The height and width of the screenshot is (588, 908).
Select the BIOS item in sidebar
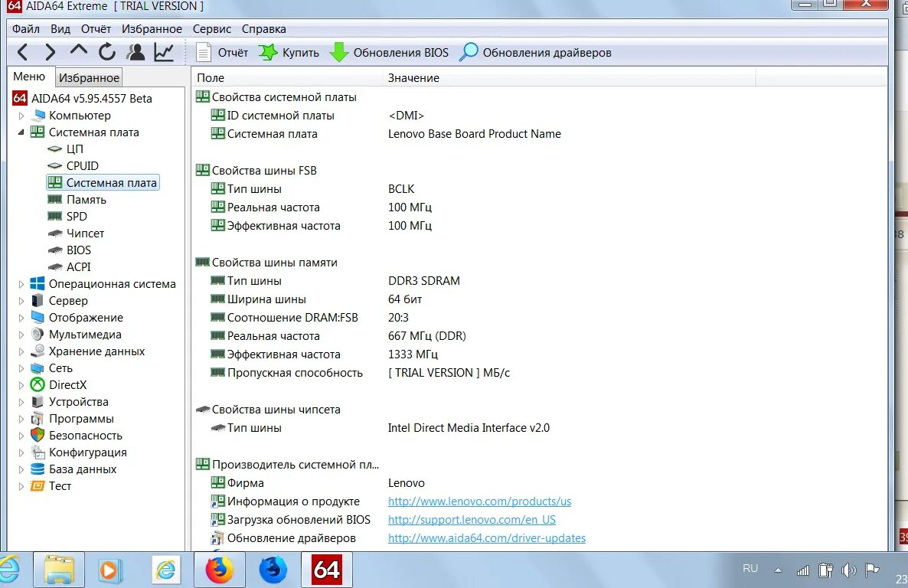(80, 250)
